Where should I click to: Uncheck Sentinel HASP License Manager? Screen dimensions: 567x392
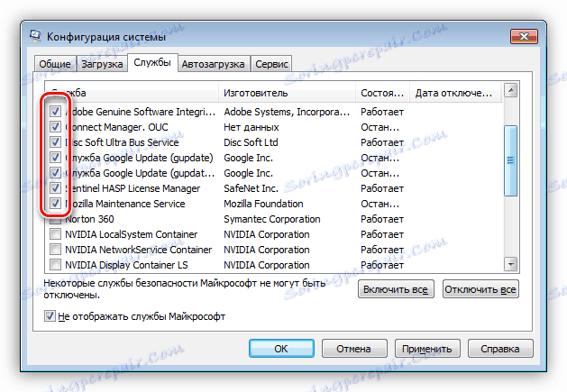[55, 188]
